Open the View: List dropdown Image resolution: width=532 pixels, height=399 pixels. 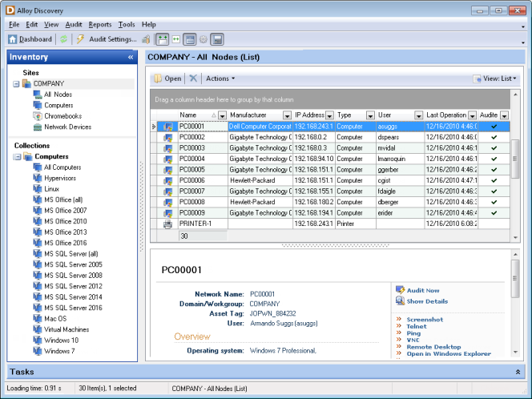495,79
